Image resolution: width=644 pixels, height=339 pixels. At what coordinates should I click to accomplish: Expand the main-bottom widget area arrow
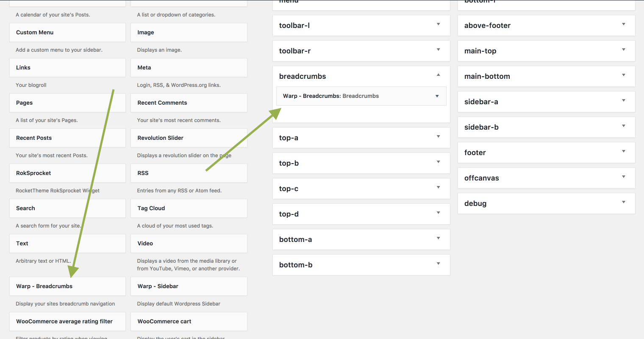(x=624, y=75)
